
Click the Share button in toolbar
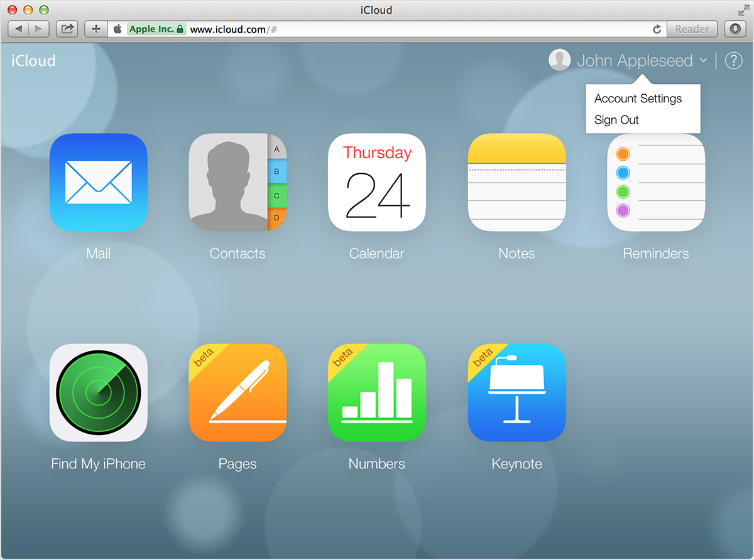click(67, 29)
